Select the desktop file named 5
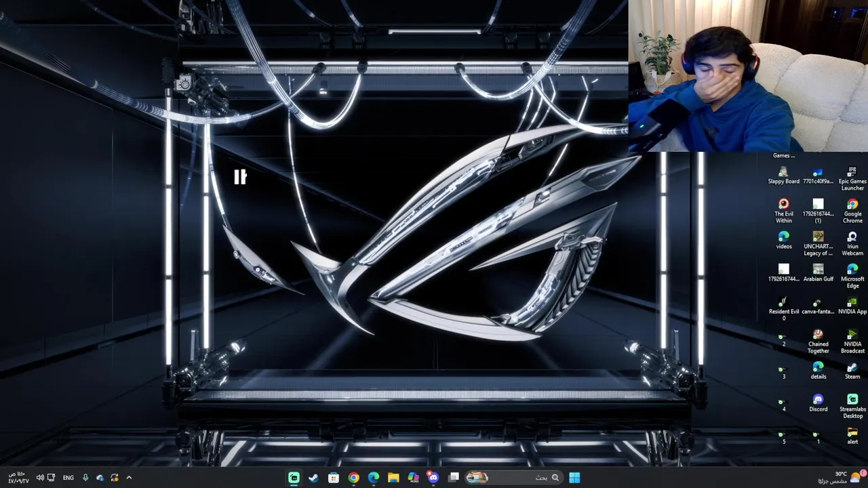The height and width of the screenshot is (488, 868). click(784, 436)
